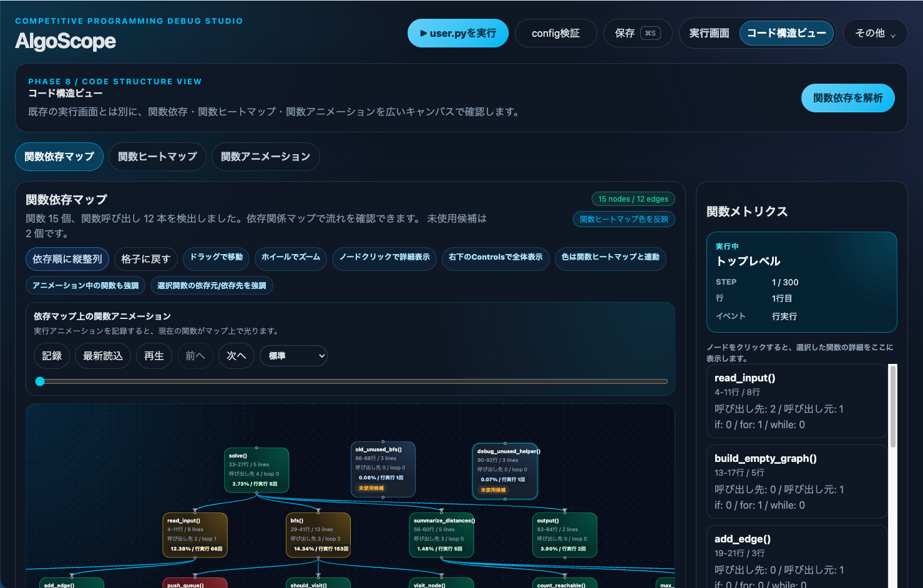The width and height of the screenshot is (923, 588).
Task: Click the animation timeline slider handle
Action: click(x=40, y=381)
